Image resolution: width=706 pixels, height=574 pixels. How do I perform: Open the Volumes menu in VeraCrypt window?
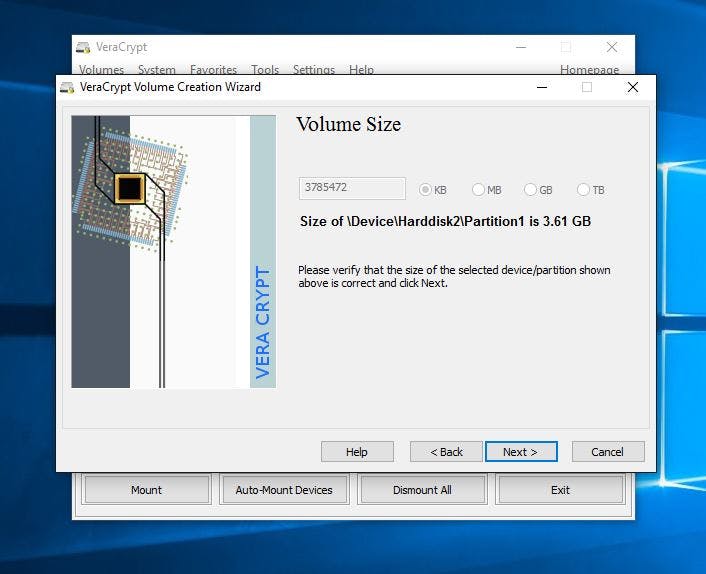[101, 69]
